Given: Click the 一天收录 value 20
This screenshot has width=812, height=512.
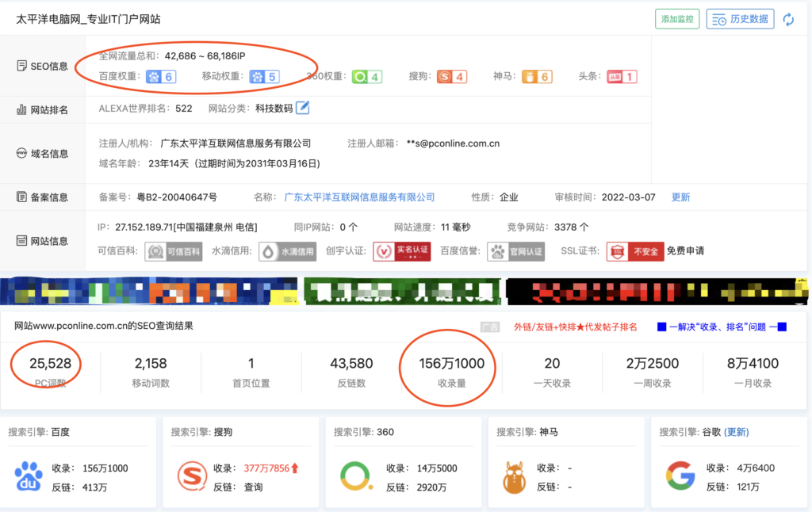Looking at the screenshot, I should pos(552,364).
